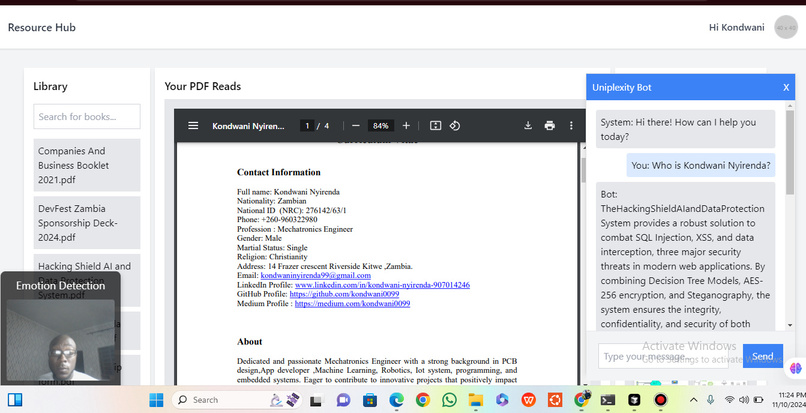Click the System greeting chat message
Image resolution: width=806 pixels, height=413 pixels.
[685, 129]
